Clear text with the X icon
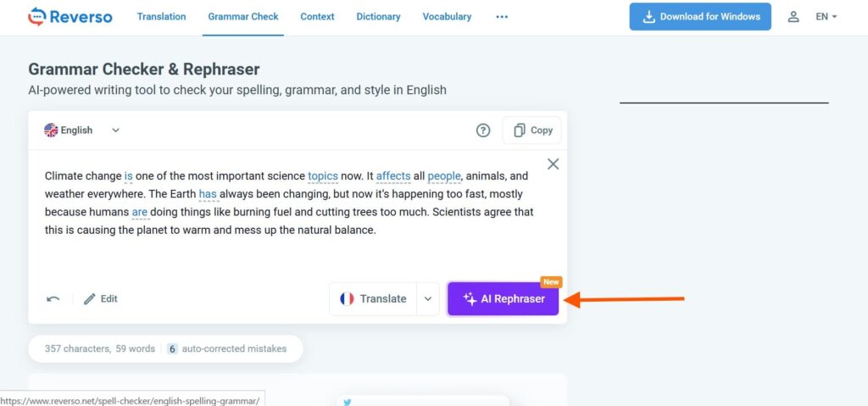Image resolution: width=868 pixels, height=406 pixels. point(553,164)
